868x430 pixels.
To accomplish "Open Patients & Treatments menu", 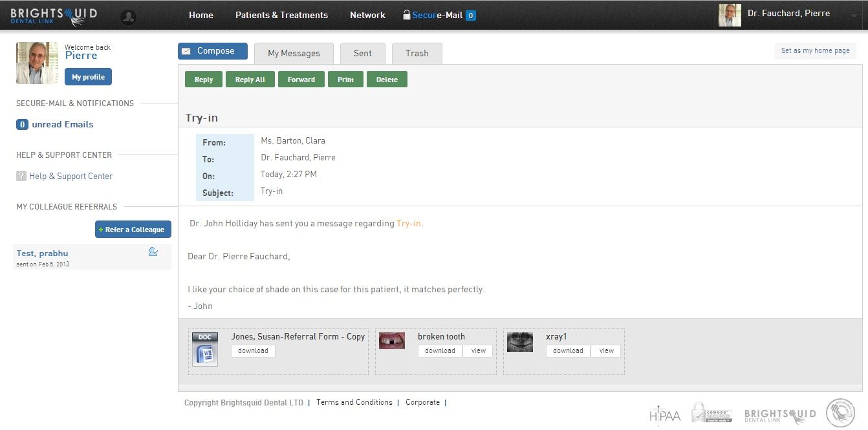I will click(281, 15).
